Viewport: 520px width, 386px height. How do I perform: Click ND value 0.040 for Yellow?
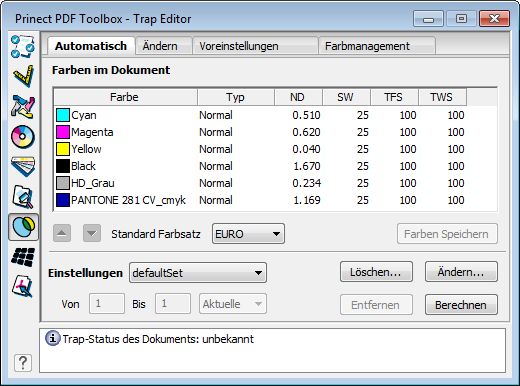coord(306,149)
